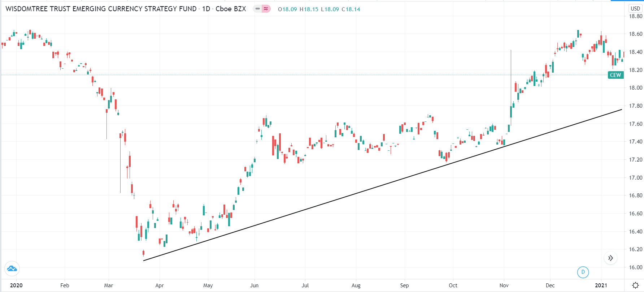Click the 2020 label on time axis
Image resolution: width=644 pixels, height=292 pixels.
(16, 285)
